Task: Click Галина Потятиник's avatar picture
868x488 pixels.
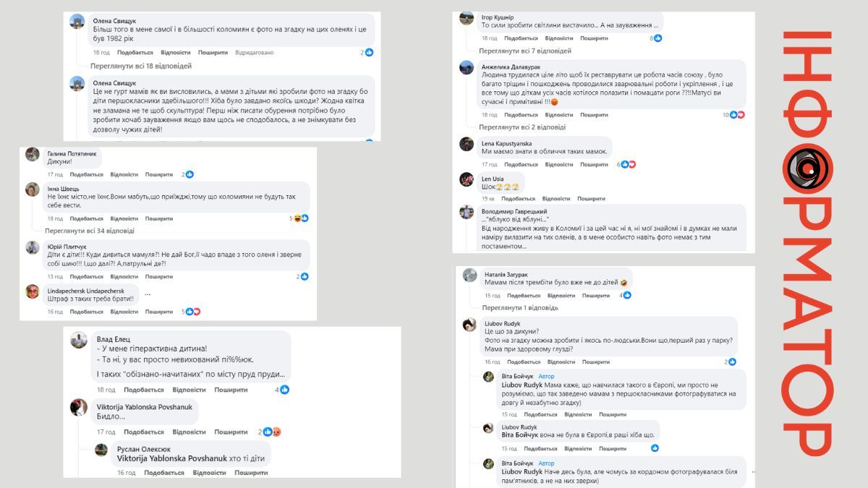Action: coord(33,154)
